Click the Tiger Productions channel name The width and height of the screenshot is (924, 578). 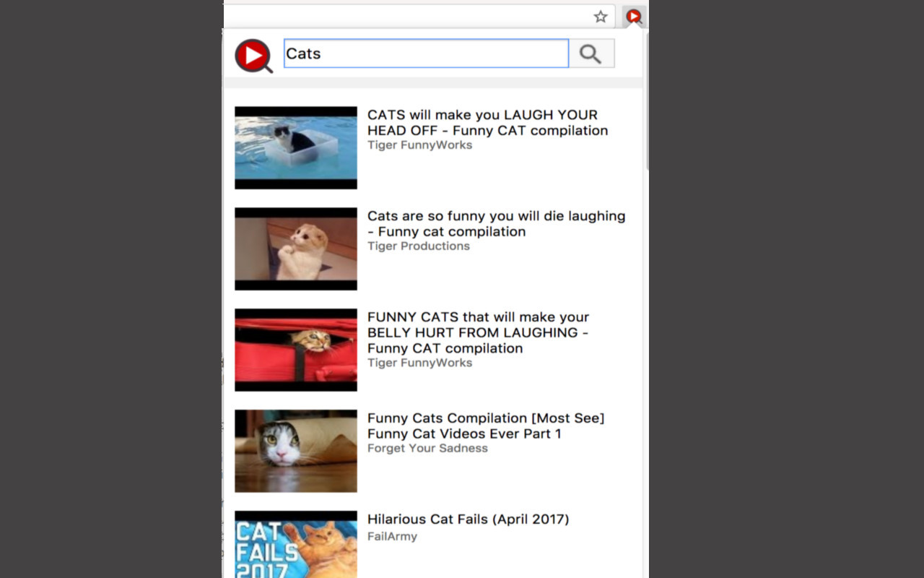418,246
